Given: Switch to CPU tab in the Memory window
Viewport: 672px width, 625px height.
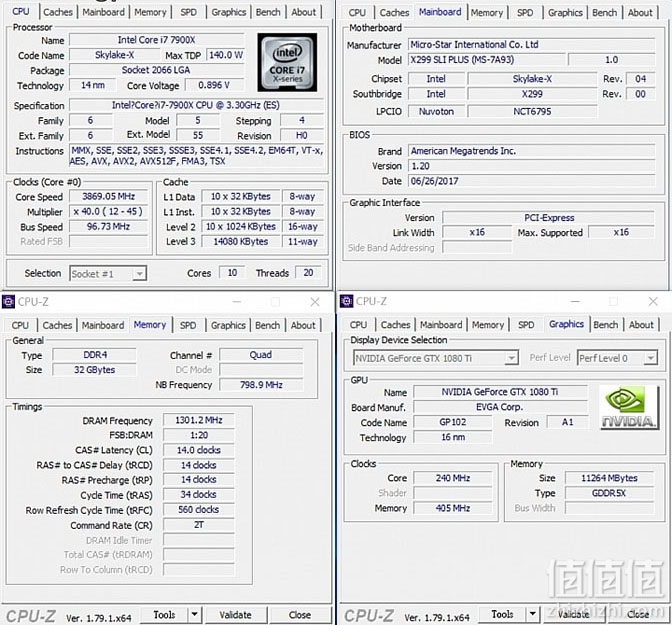Looking at the screenshot, I should point(20,325).
